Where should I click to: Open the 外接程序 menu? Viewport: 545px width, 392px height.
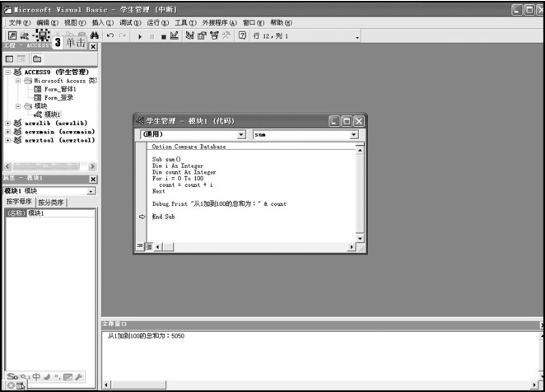pos(219,22)
